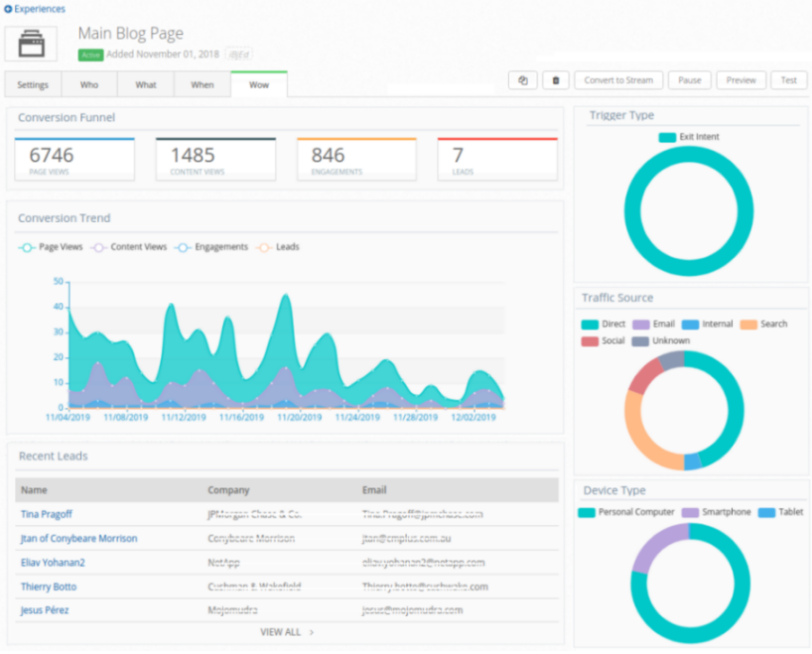
Task: Click VIEW ALL recent leads
Action: (x=280, y=632)
